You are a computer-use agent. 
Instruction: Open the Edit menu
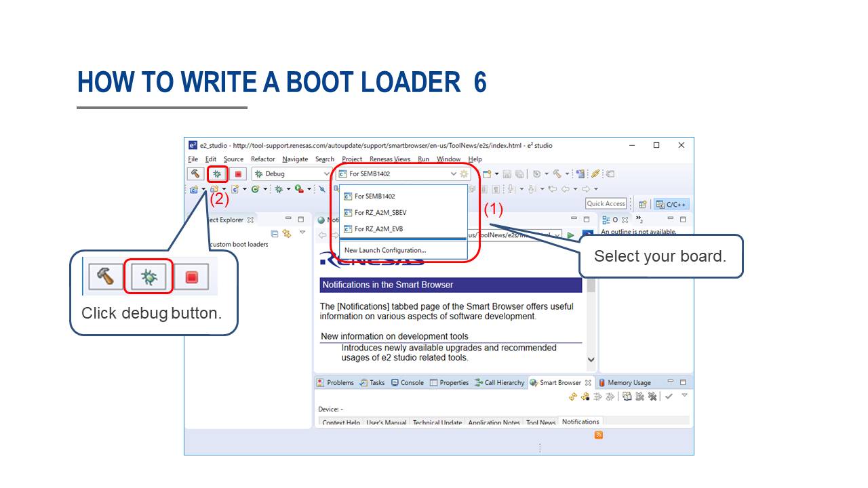pos(211,159)
